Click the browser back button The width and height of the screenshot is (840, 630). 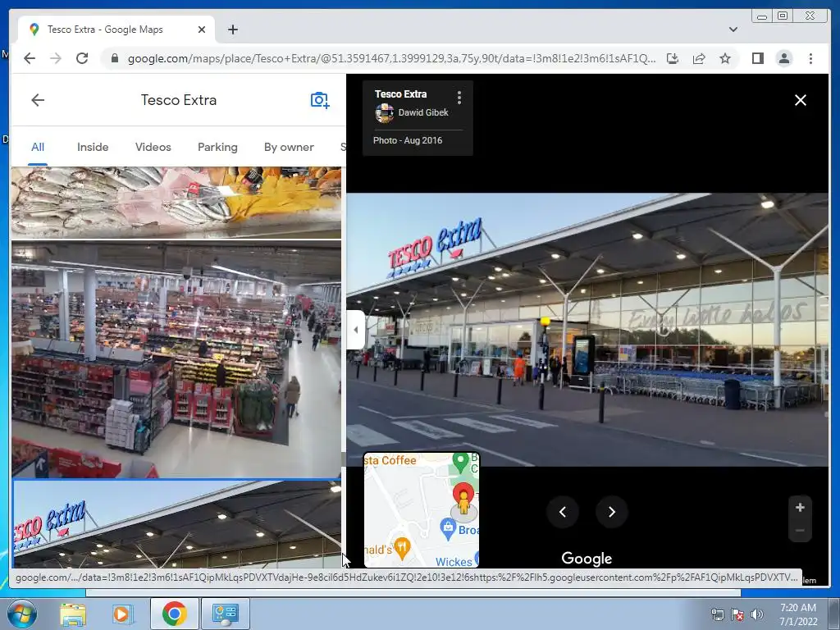(30, 58)
